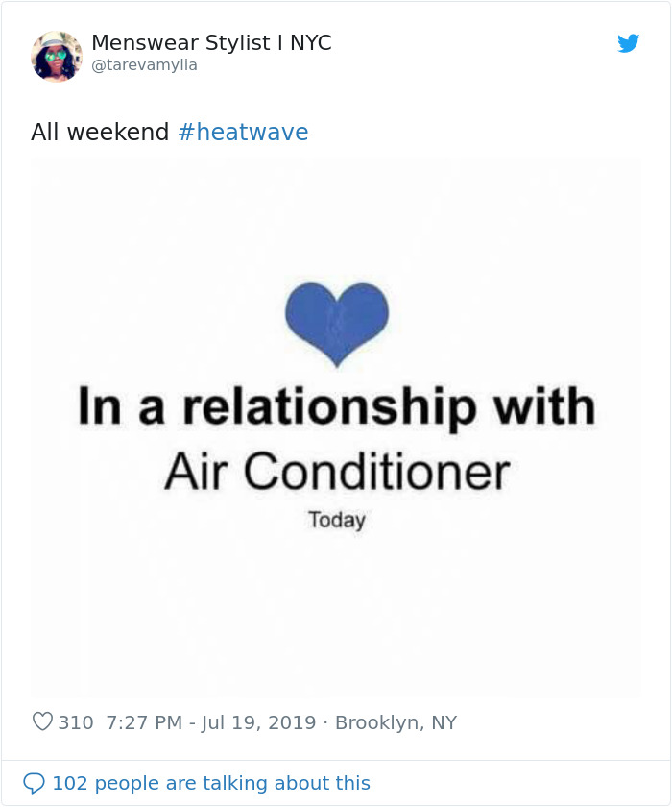Open the Menswear Stylist profile avatar

tap(57, 56)
